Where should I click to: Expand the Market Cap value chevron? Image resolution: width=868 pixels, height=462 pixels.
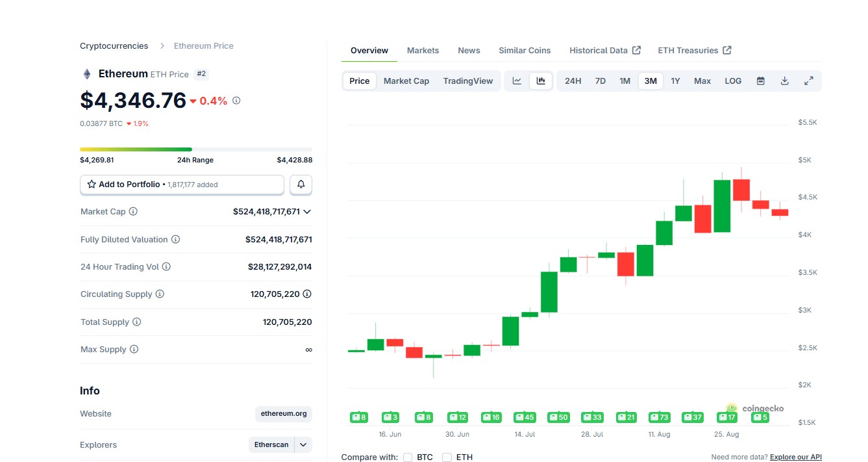[x=307, y=212]
